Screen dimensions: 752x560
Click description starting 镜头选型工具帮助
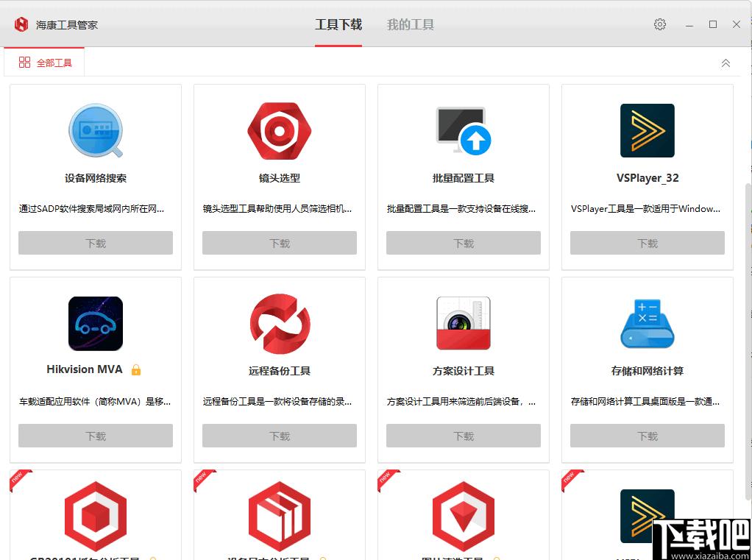click(x=277, y=208)
